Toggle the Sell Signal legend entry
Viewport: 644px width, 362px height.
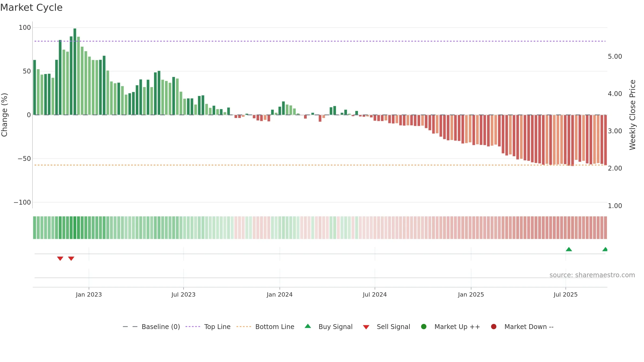pyautogui.click(x=386, y=327)
